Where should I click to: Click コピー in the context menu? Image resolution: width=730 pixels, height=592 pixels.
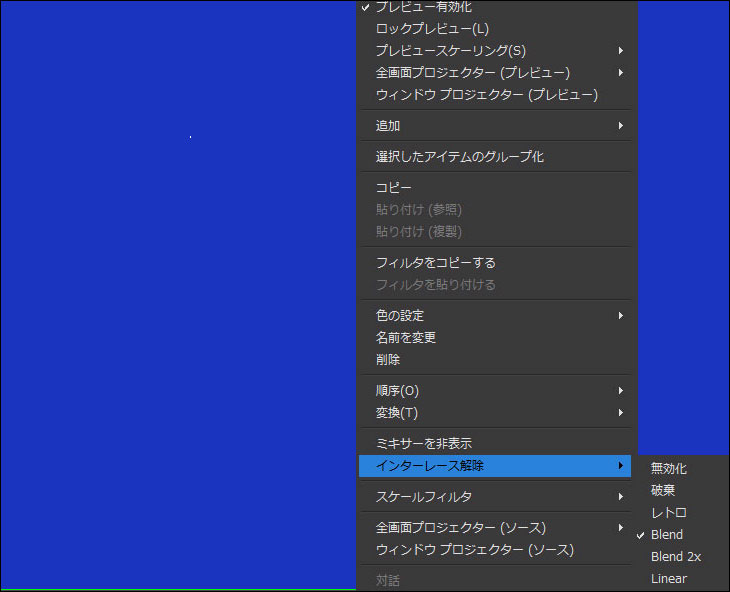click(x=393, y=188)
